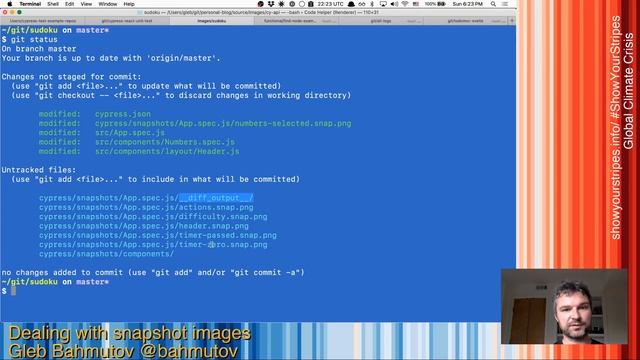This screenshot has height=360, width=640.
Task: Click the Bluetooth status icon
Action: tap(372, 4)
